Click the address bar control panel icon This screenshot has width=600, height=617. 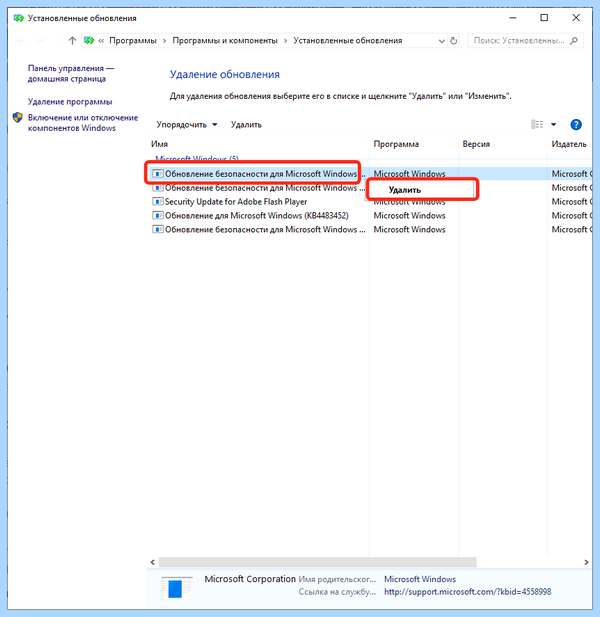pos(89,41)
